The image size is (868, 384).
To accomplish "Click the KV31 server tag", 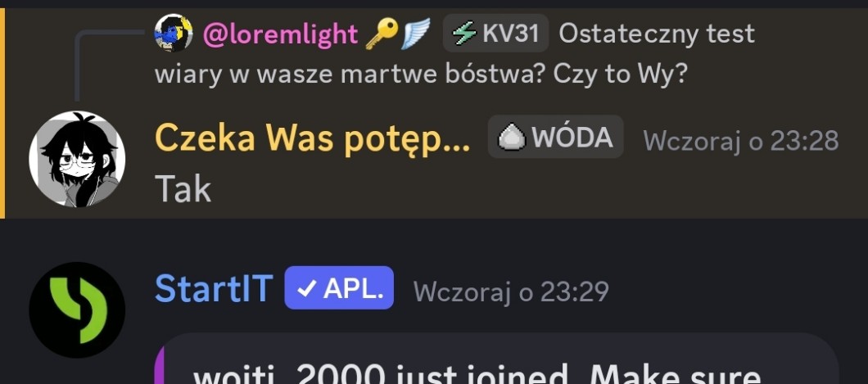I will click(496, 34).
